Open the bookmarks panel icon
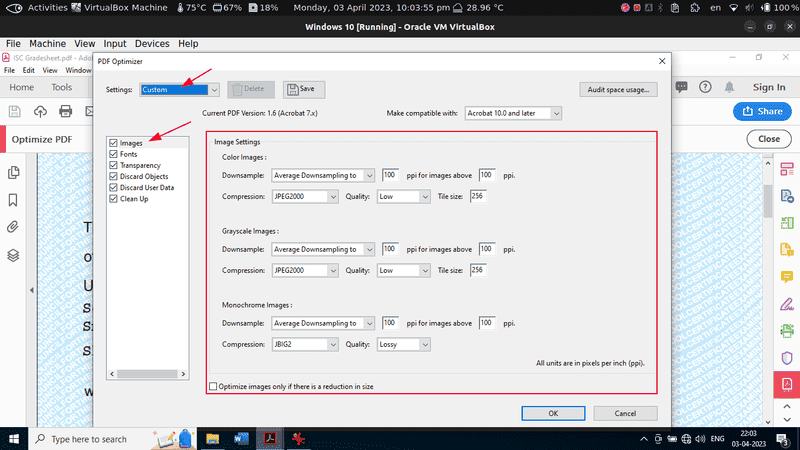The height and width of the screenshot is (450, 800). click(13, 200)
